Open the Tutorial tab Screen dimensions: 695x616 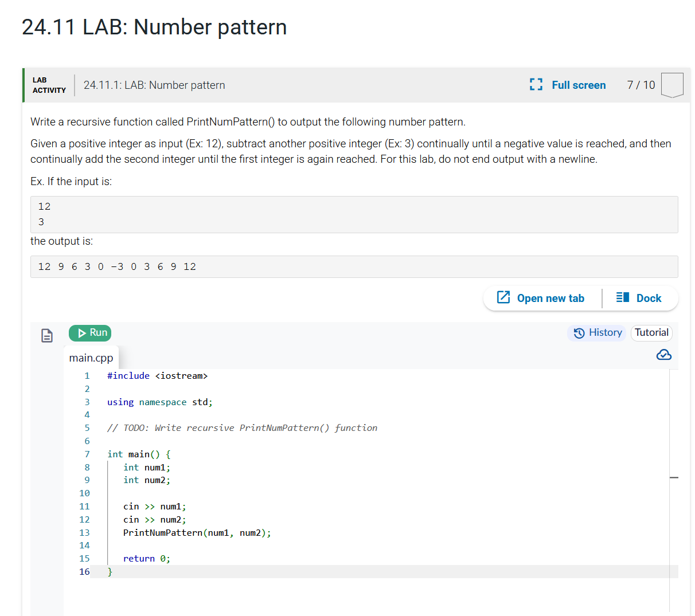point(651,332)
